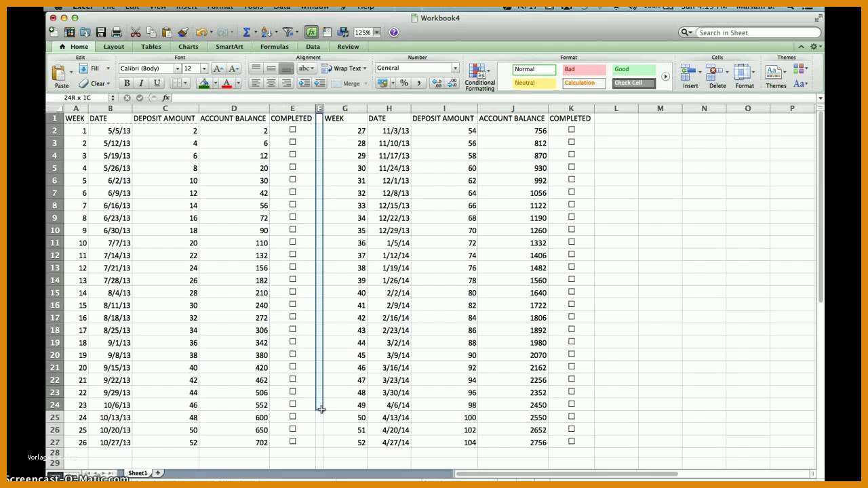
Task: Open the template gallery icon
Action: (x=70, y=32)
